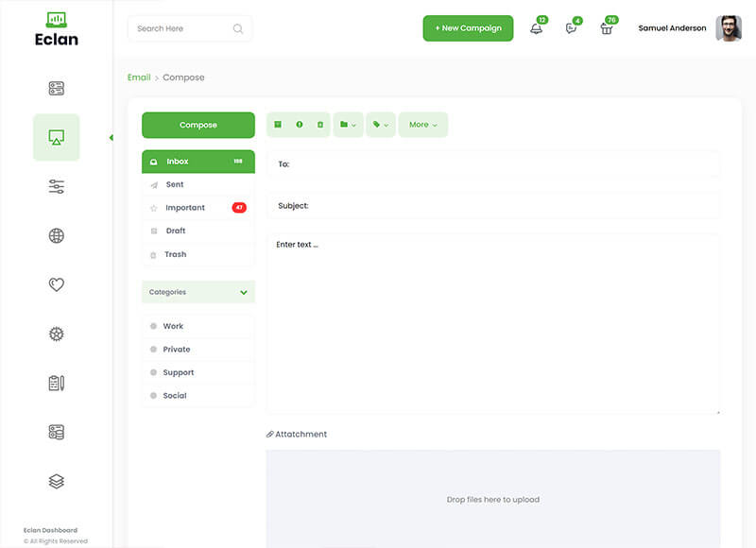Screen dimensions: 756x548
Task: Choose the Social category radio dot
Action: [153, 396]
